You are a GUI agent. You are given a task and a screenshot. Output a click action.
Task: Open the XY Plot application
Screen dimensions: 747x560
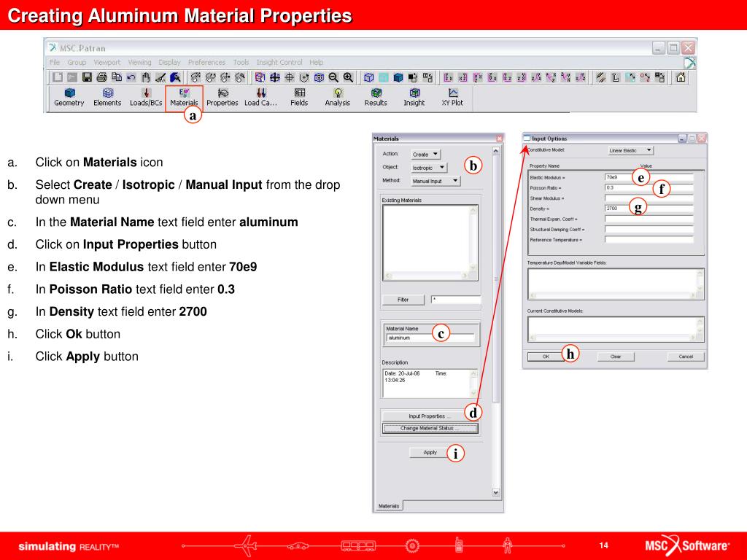click(x=452, y=97)
